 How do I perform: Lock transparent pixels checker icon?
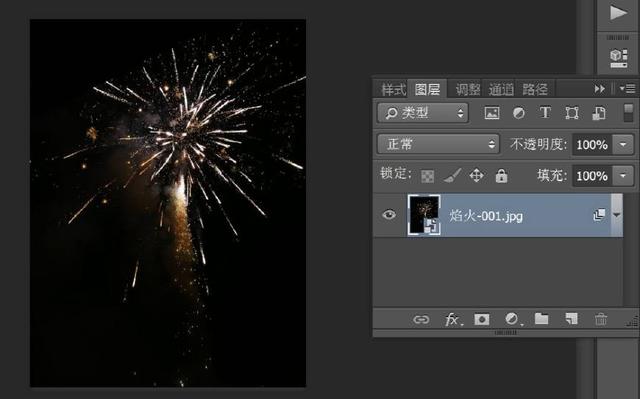tap(427, 176)
